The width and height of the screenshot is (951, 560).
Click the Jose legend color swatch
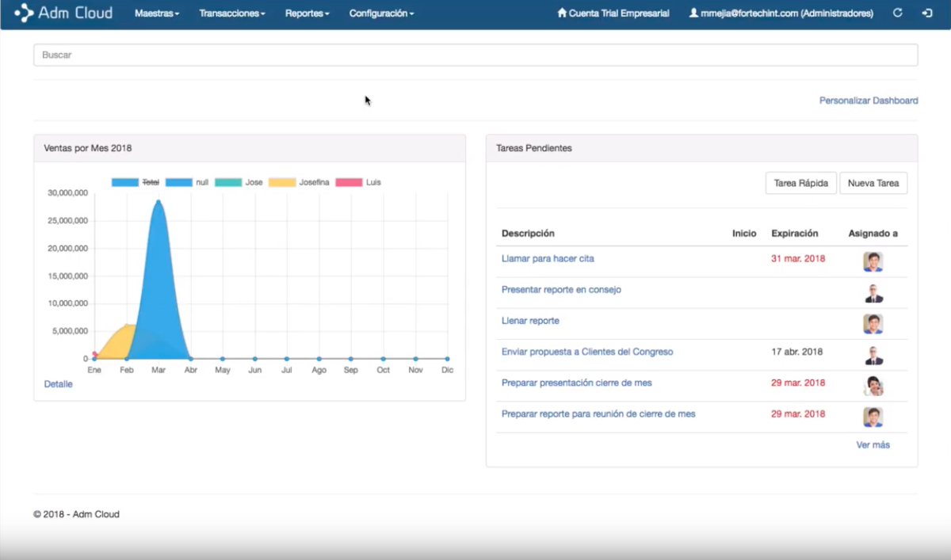(x=230, y=181)
